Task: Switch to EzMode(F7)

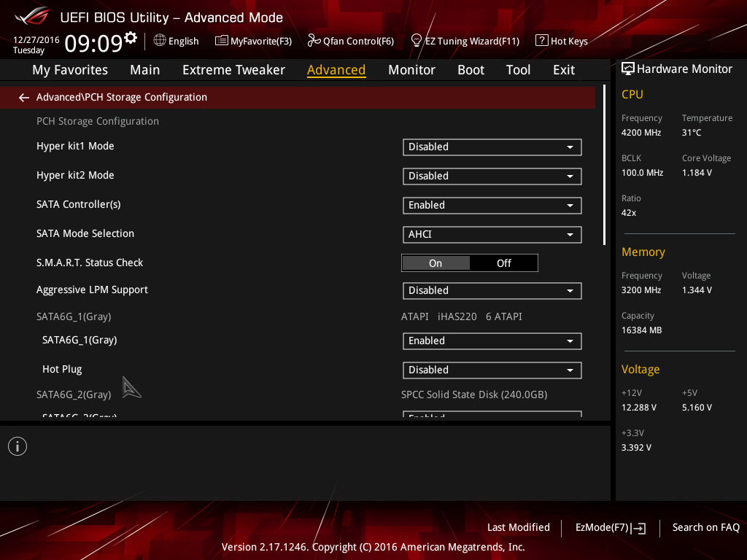Action: tap(611, 528)
